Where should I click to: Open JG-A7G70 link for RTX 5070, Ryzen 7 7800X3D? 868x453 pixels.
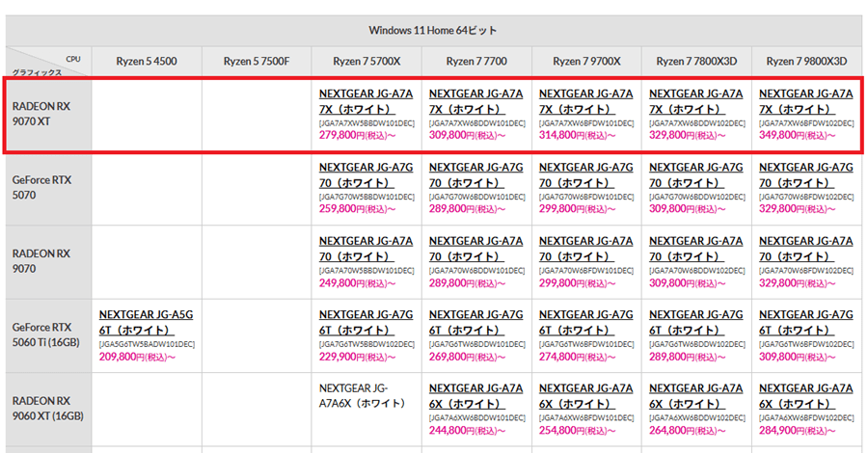click(695, 175)
